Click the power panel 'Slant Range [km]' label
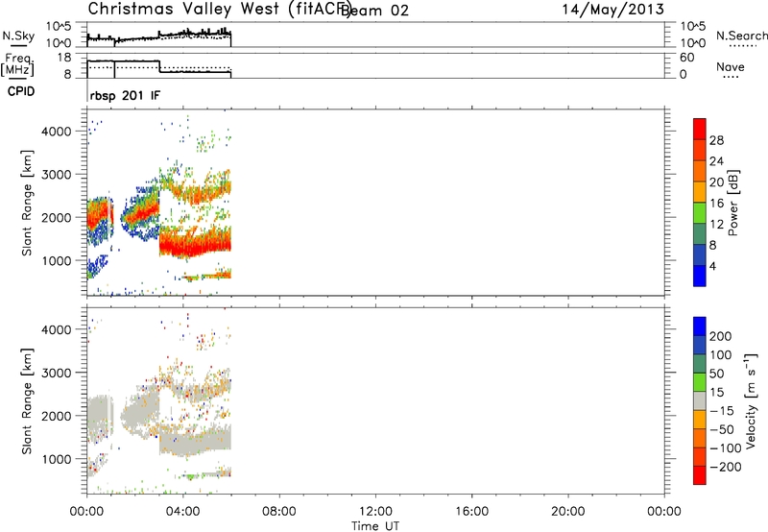 27,203
